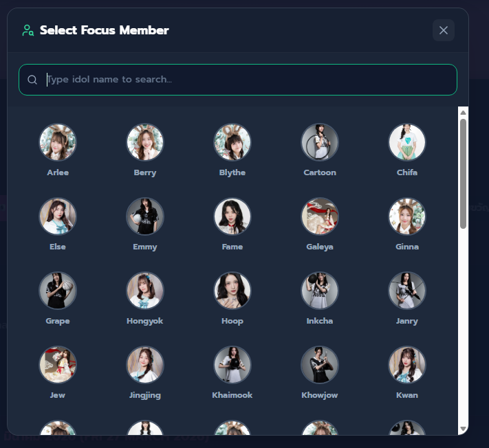Image resolution: width=489 pixels, height=448 pixels.
Task: Select Jew's avatar
Action: click(58, 364)
